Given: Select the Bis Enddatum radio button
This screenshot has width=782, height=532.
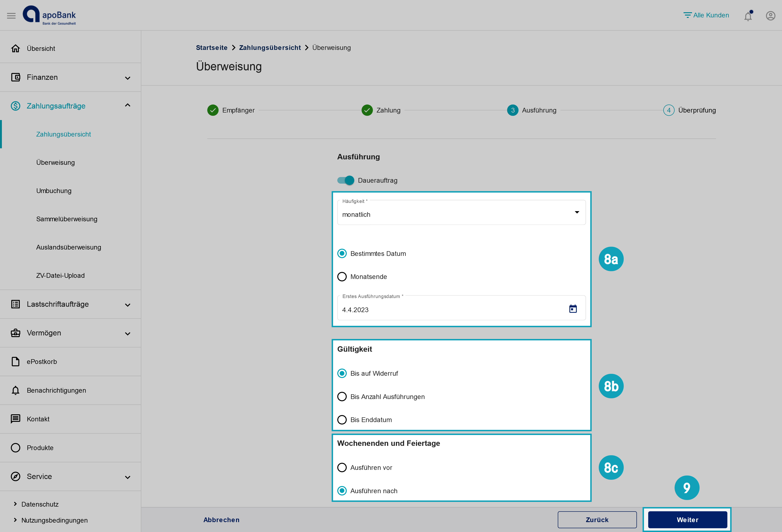Looking at the screenshot, I should tap(342, 420).
